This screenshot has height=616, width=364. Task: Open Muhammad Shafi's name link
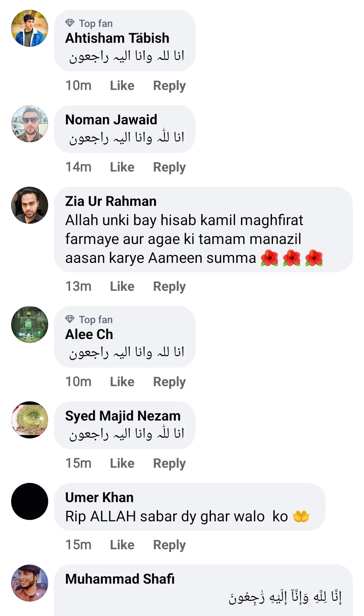(x=120, y=579)
